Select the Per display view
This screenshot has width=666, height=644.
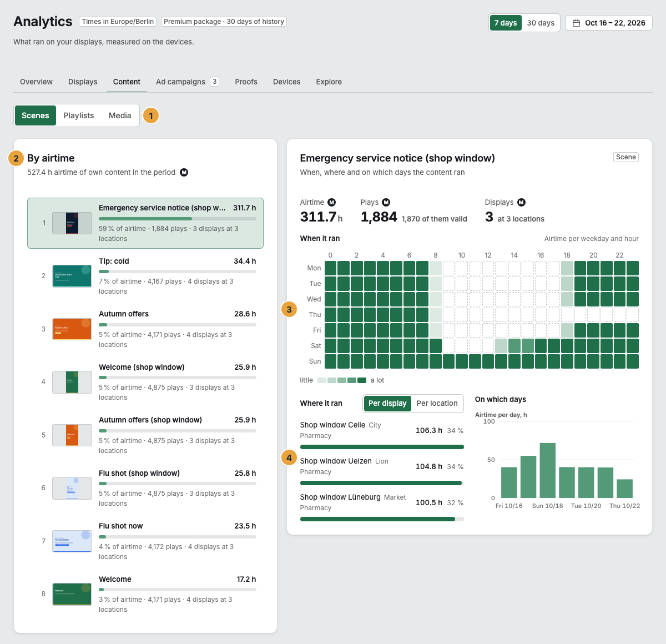coord(387,404)
